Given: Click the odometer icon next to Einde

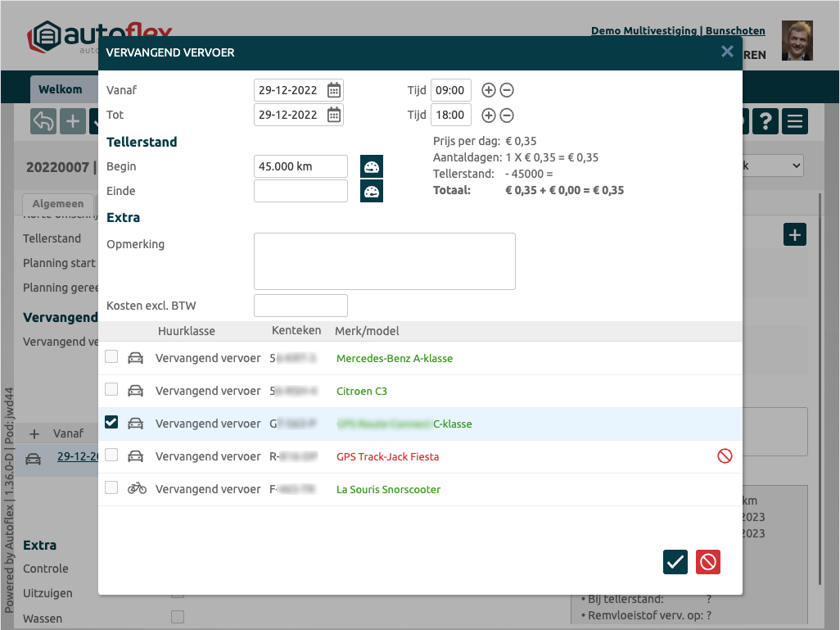Looking at the screenshot, I should (372, 191).
